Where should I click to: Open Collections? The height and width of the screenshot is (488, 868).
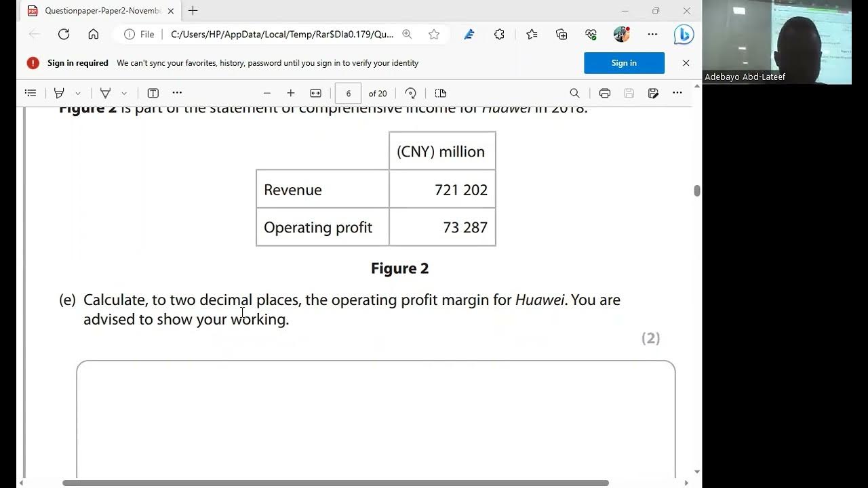coord(561,34)
